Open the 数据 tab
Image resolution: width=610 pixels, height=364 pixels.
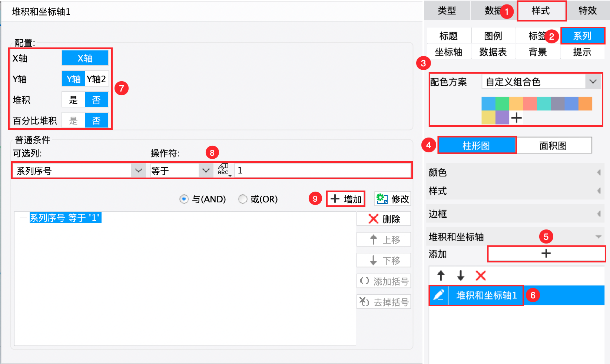click(493, 10)
